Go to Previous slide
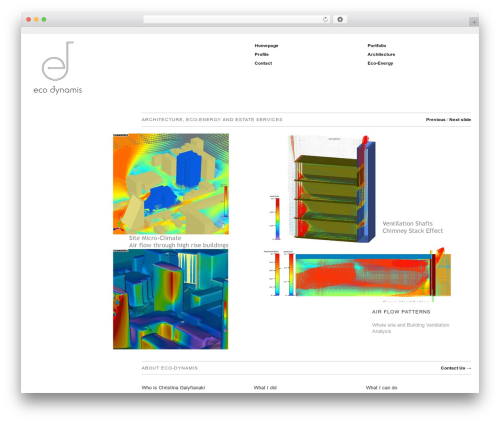The image size is (500, 423). [435, 120]
